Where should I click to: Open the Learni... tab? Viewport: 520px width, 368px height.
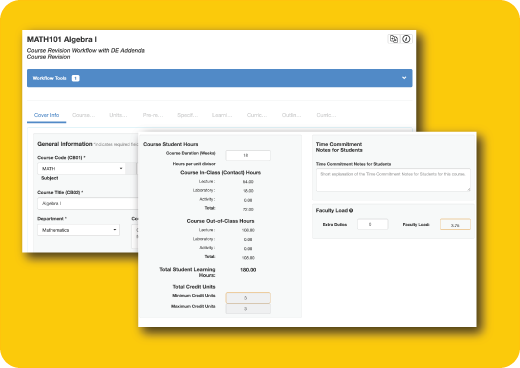pyautogui.click(x=222, y=115)
